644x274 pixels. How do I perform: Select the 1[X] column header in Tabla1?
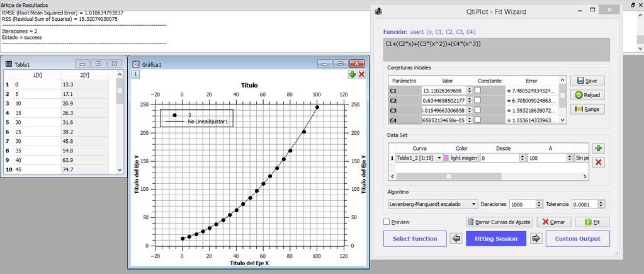[x=37, y=74]
